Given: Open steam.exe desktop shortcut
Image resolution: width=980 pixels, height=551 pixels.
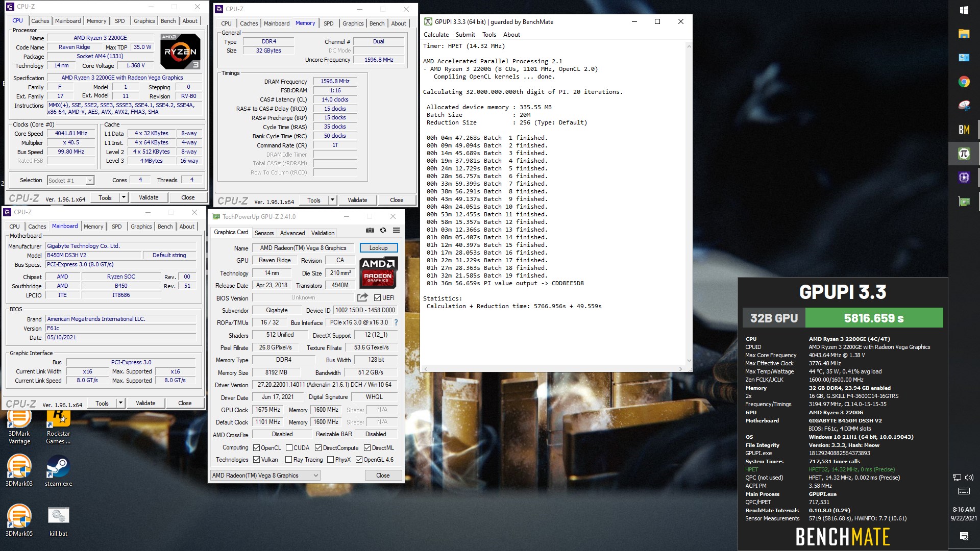Looking at the screenshot, I should click(x=58, y=470).
